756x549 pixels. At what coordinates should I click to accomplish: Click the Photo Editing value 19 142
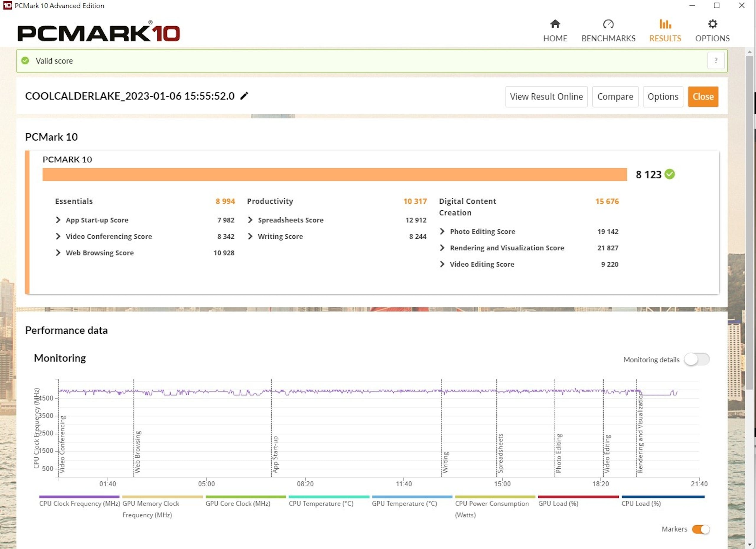coord(608,231)
